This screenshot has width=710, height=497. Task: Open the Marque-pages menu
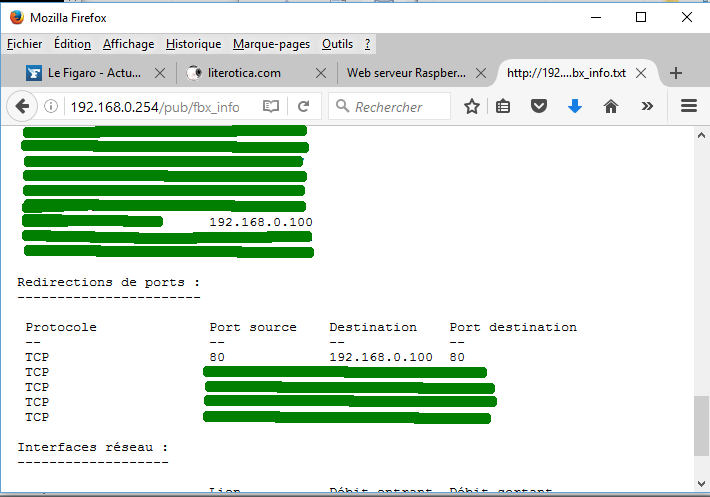(x=272, y=44)
